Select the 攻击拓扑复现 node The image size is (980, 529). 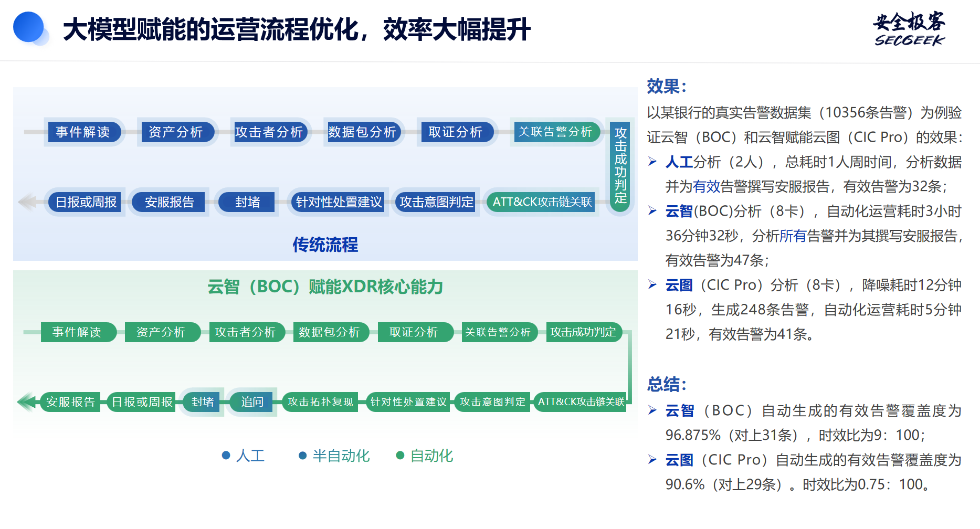(x=320, y=402)
